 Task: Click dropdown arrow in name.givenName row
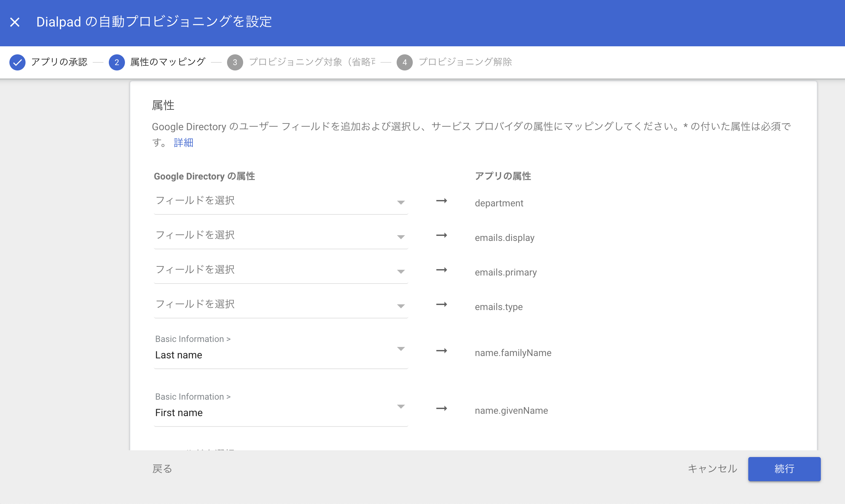coord(401,407)
